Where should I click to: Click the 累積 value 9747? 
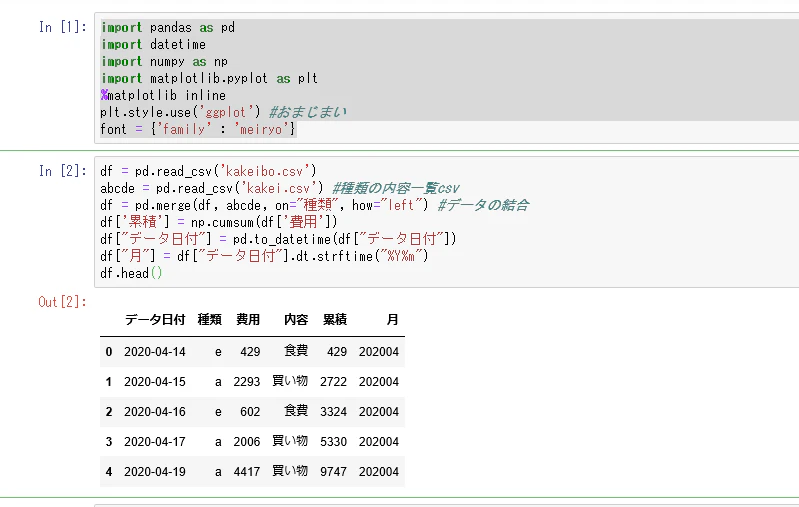coord(333,472)
